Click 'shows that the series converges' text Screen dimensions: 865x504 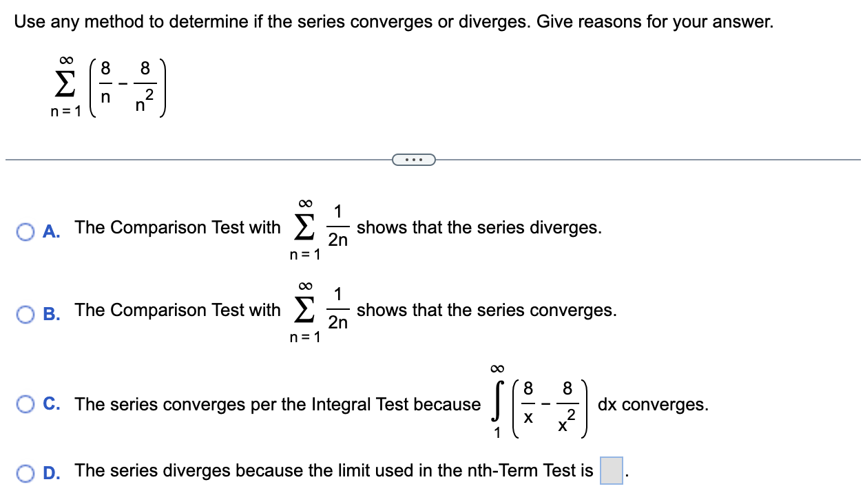[x=487, y=311]
